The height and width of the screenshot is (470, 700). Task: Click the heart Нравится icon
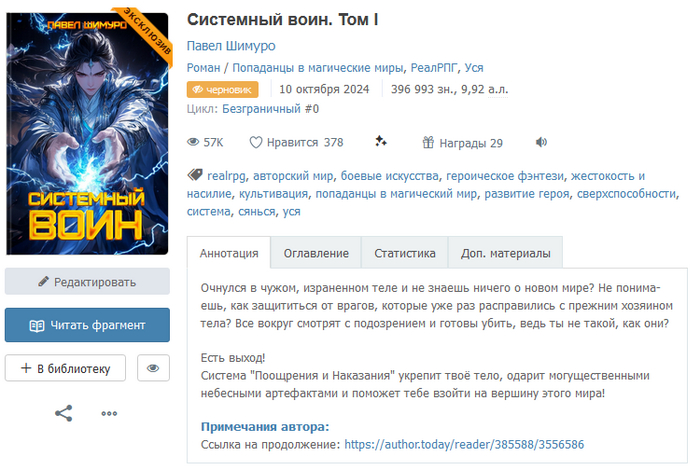[256, 142]
